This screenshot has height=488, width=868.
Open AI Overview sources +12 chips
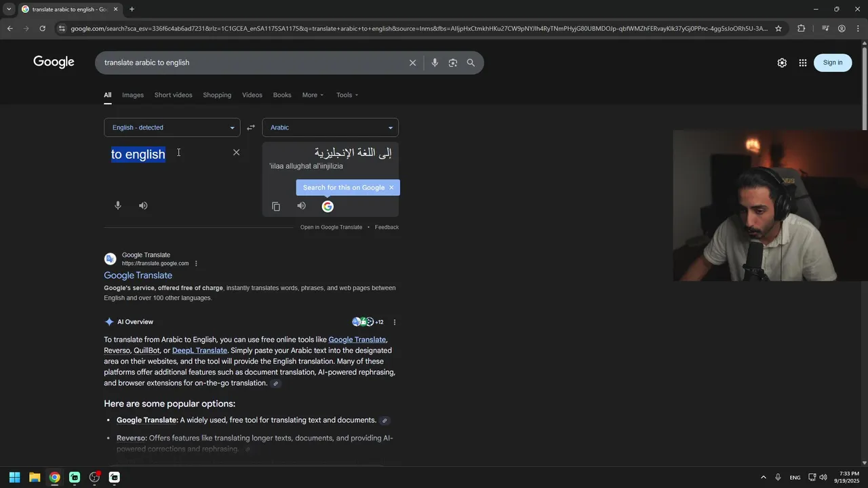(368, 322)
